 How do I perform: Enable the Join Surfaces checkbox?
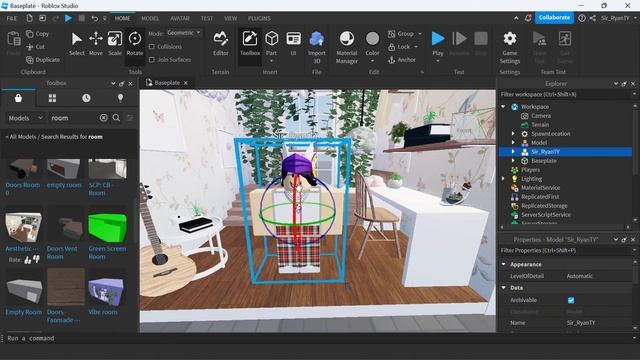pyautogui.click(x=152, y=60)
